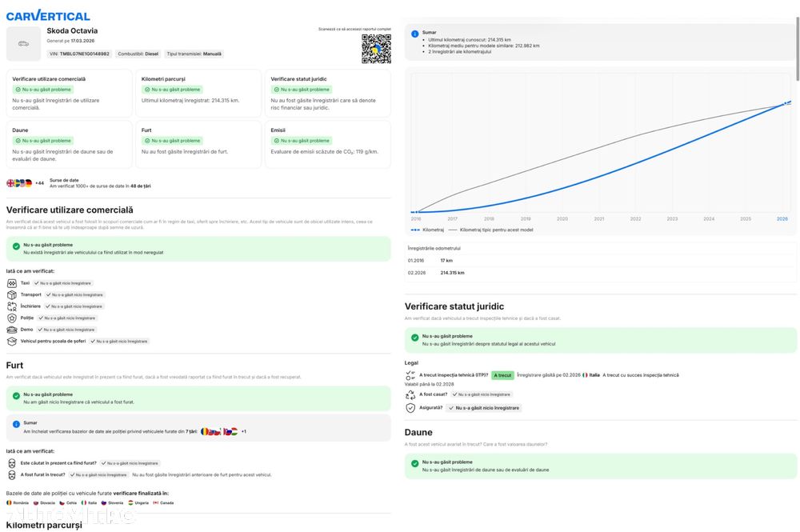The height and width of the screenshot is (532, 800).
Task: Click the flag cluster next to +44
Action: [19, 183]
